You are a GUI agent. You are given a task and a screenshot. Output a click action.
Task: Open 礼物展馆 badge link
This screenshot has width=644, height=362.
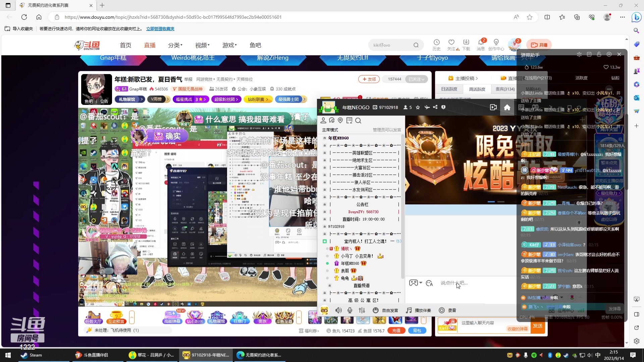(130, 99)
